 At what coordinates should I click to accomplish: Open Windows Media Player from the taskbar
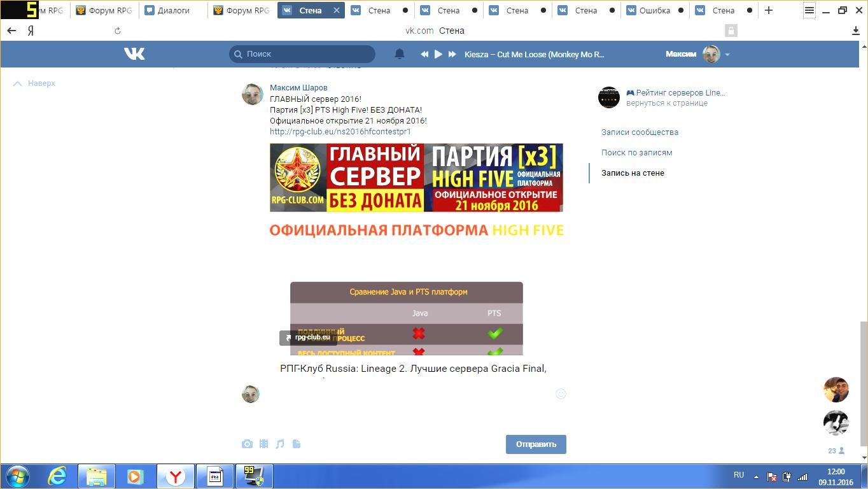(135, 476)
